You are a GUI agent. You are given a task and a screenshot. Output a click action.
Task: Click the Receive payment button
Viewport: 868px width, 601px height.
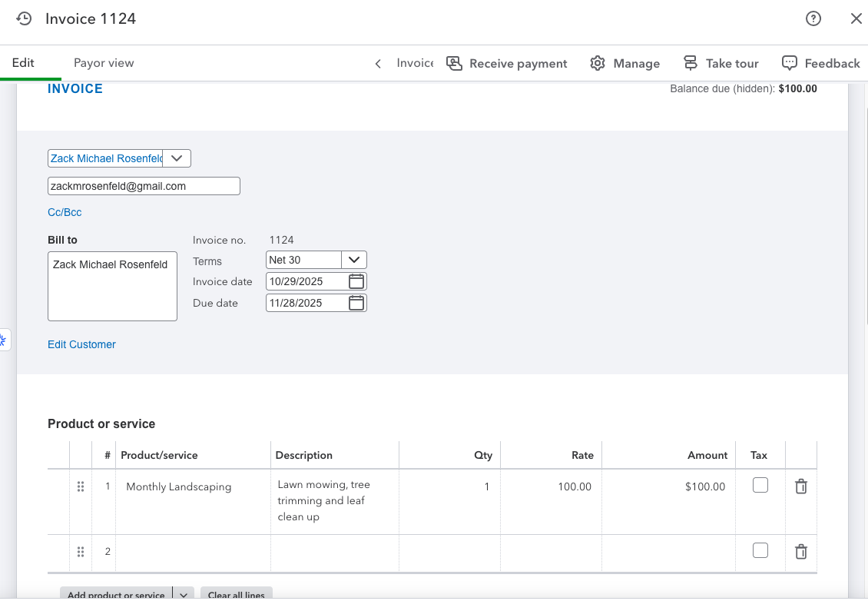[x=507, y=63]
